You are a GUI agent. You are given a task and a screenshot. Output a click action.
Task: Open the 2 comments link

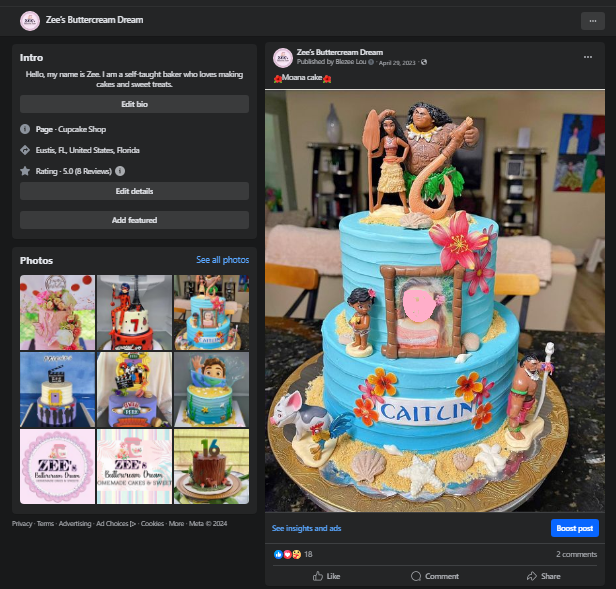(576, 554)
